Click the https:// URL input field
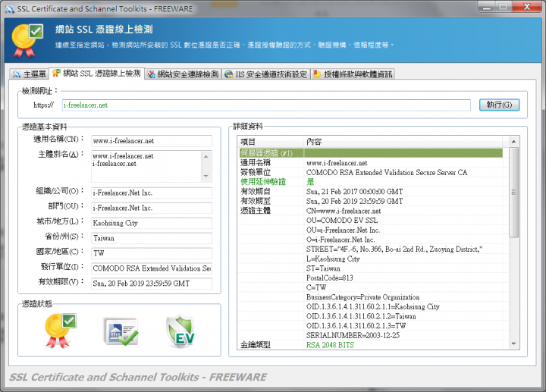The width and height of the screenshot is (546, 392). 266,105
